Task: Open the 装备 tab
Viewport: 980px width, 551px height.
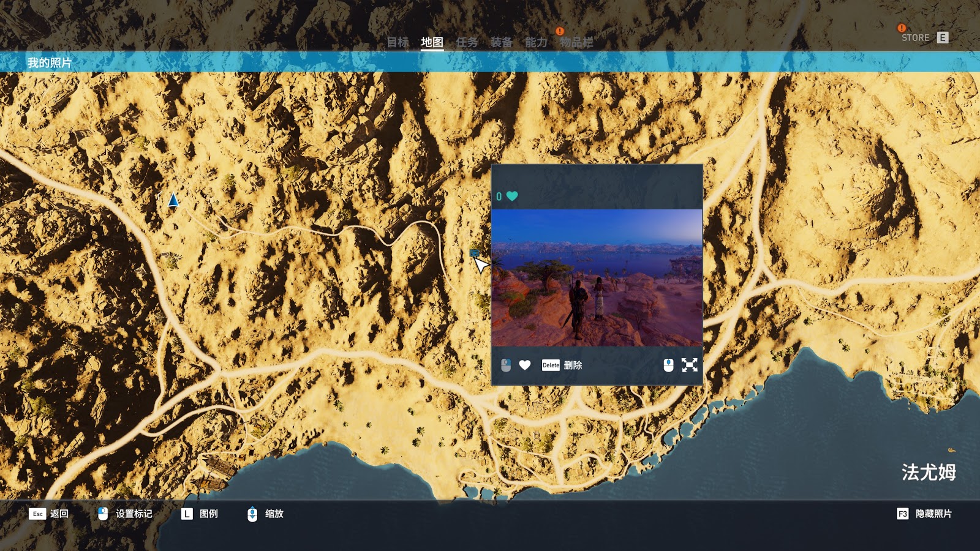Action: [x=501, y=42]
